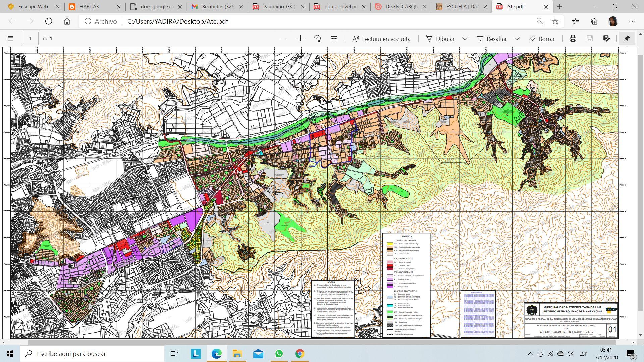Switch to the HABITAR tab
This screenshot has width=644, height=362.
click(x=89, y=6)
